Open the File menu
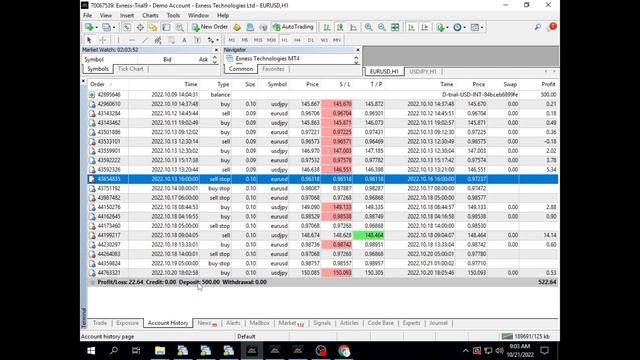The height and width of the screenshot is (360, 640). point(87,16)
